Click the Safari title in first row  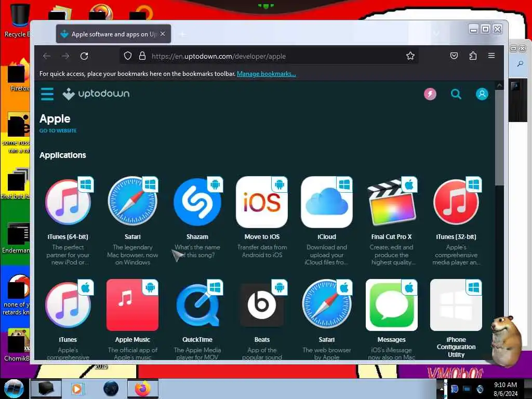(132, 237)
